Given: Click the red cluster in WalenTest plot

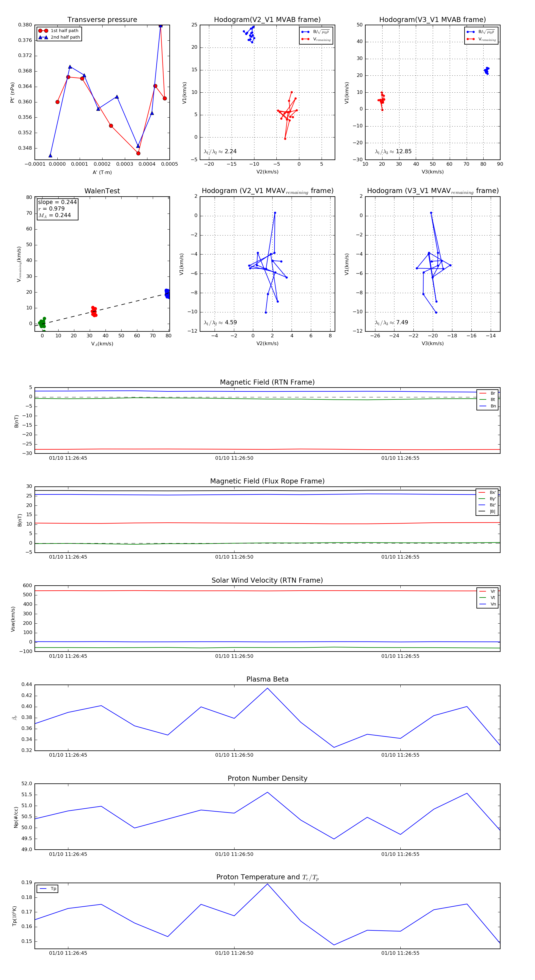Looking at the screenshot, I should coord(94,311).
